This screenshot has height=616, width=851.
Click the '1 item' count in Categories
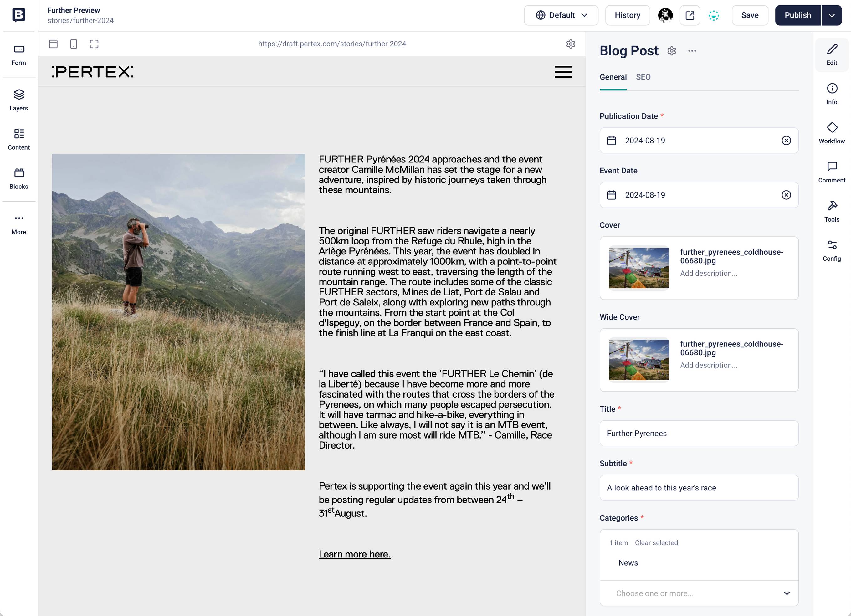pos(618,542)
